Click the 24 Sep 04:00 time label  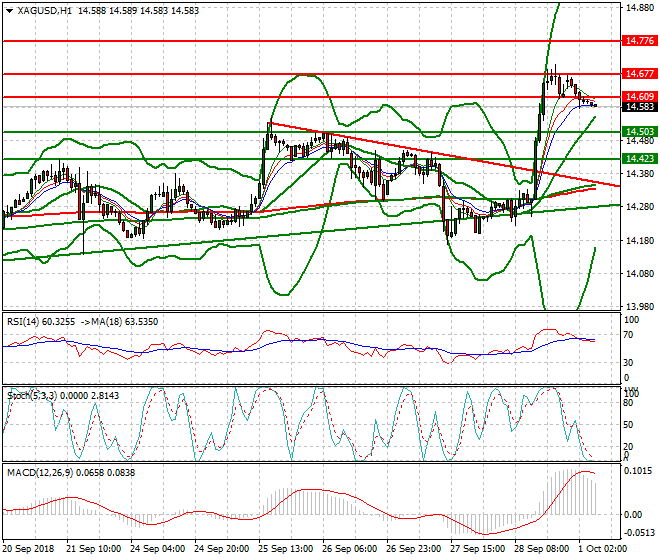pos(157,549)
